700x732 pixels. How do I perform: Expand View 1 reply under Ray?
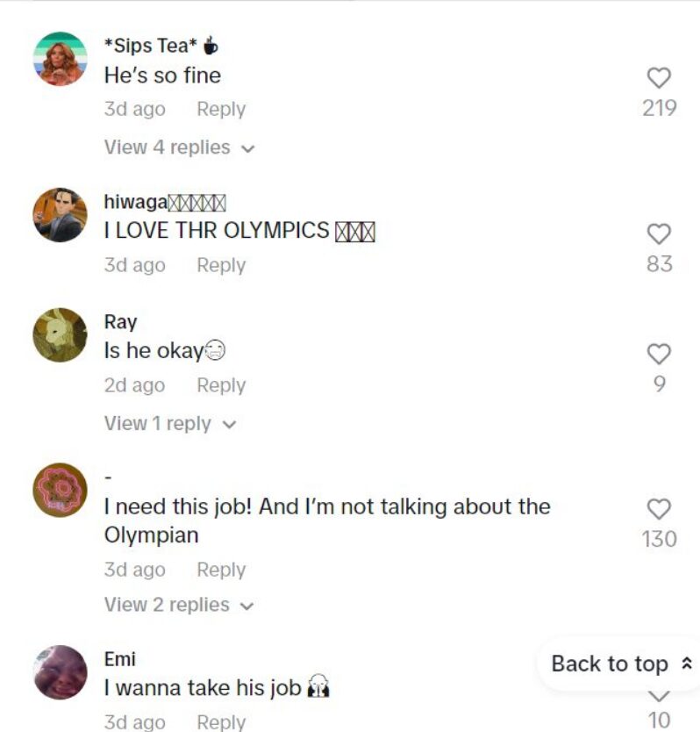tap(170, 424)
